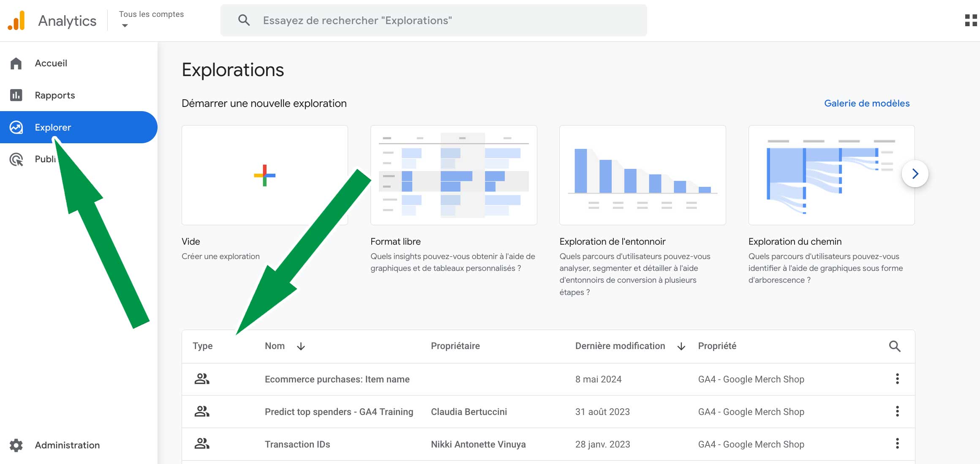Open the Exploration de l'entonnoir thumbnail

[642, 175]
